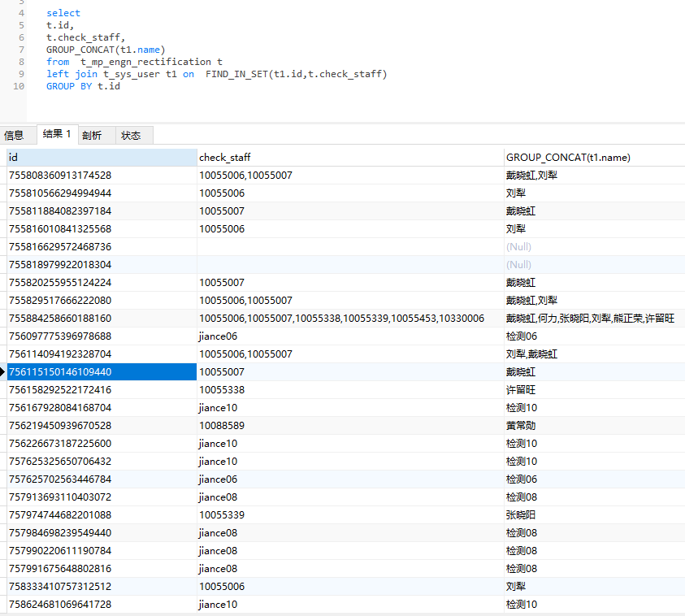Select the 结果 1 tab
This screenshot has height=616, width=685.
point(57,134)
